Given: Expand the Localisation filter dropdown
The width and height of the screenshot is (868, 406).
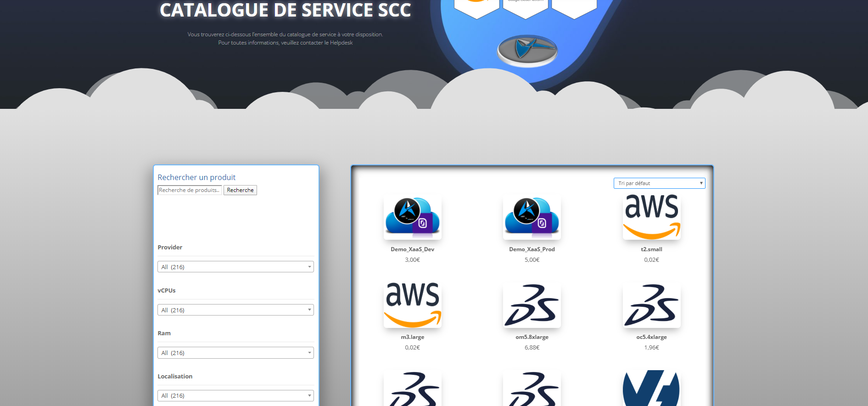Looking at the screenshot, I should pyautogui.click(x=235, y=395).
